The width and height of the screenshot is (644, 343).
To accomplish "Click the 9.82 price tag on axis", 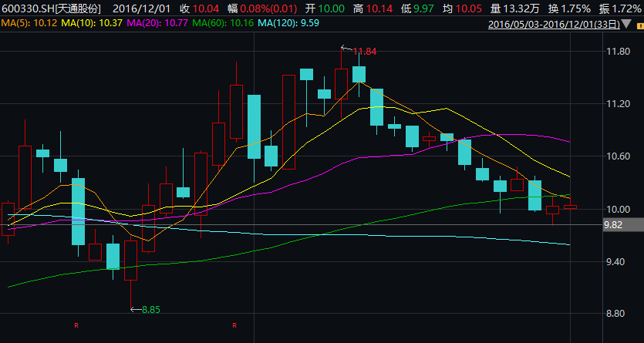I will coord(614,225).
